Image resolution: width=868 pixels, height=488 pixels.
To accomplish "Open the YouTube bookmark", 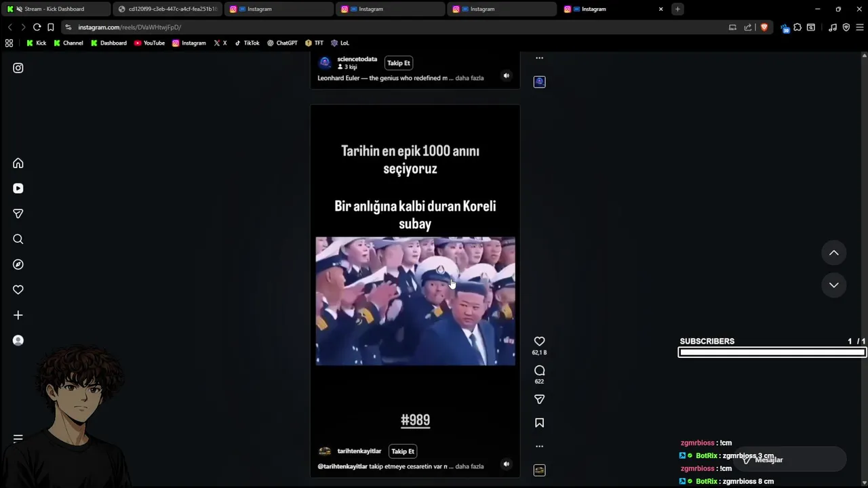I will [x=149, y=43].
